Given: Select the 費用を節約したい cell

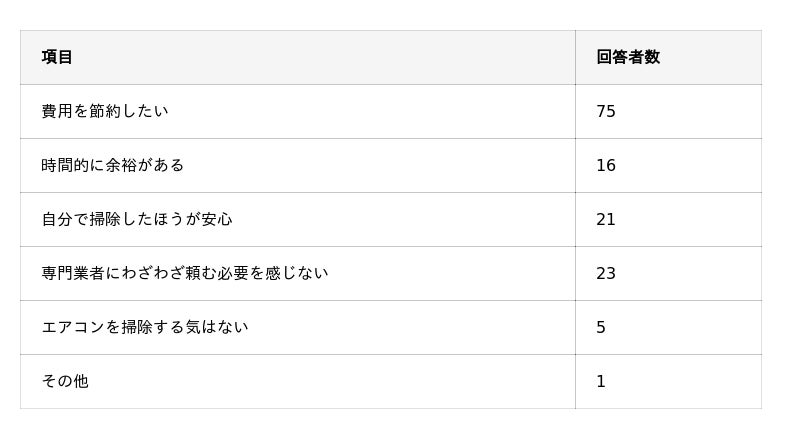Looking at the screenshot, I should [105, 111].
